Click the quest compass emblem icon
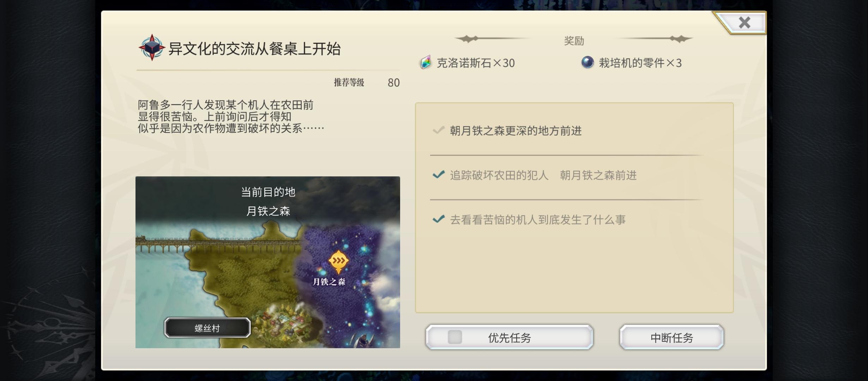The width and height of the screenshot is (868, 381). pyautogui.click(x=152, y=48)
